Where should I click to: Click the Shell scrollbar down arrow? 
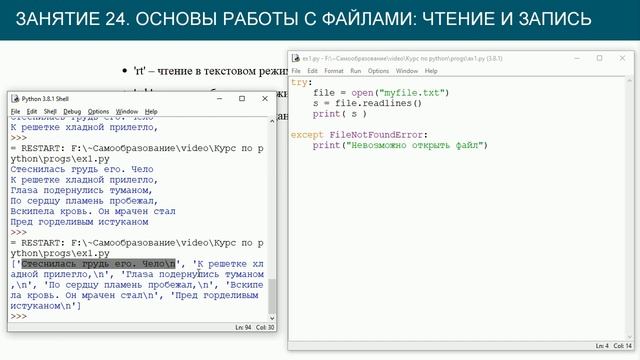[272, 318]
